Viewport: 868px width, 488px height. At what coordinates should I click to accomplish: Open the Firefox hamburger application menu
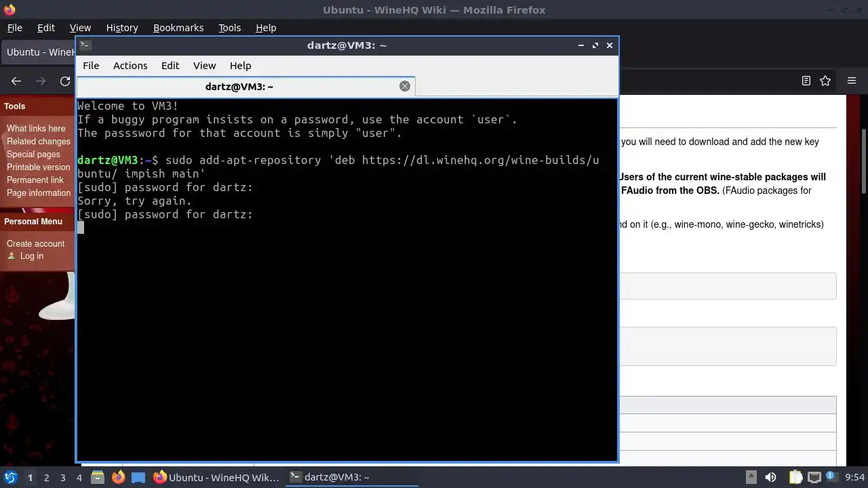pyautogui.click(x=852, y=81)
